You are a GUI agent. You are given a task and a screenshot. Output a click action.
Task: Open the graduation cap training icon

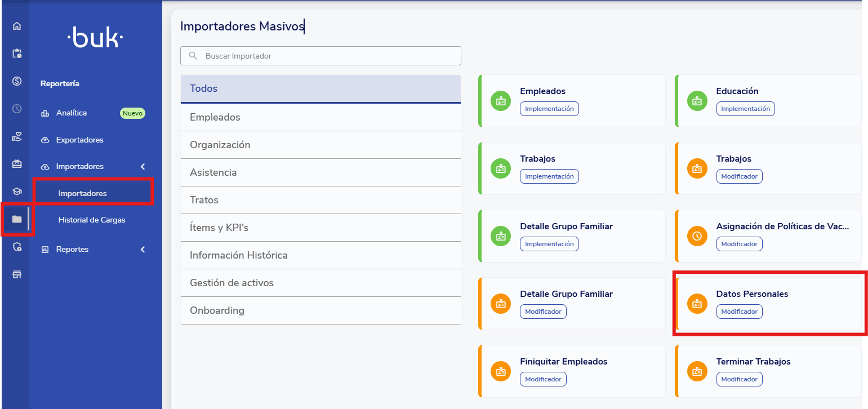[x=17, y=192]
